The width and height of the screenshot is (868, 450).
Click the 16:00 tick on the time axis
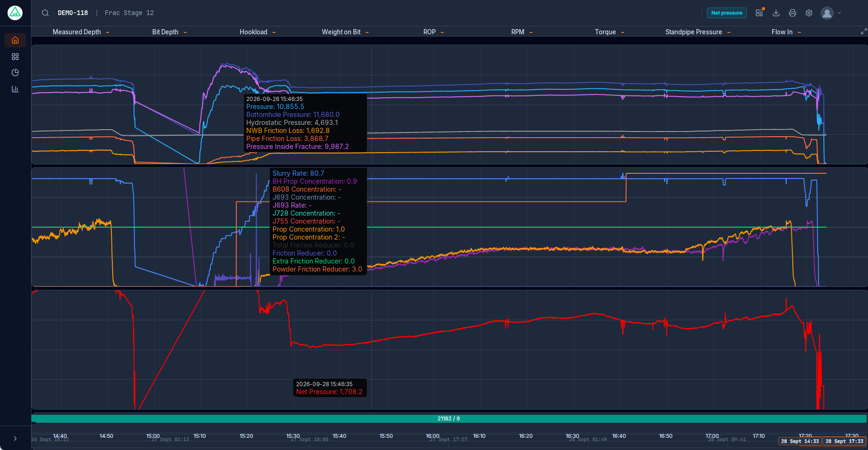[433, 436]
